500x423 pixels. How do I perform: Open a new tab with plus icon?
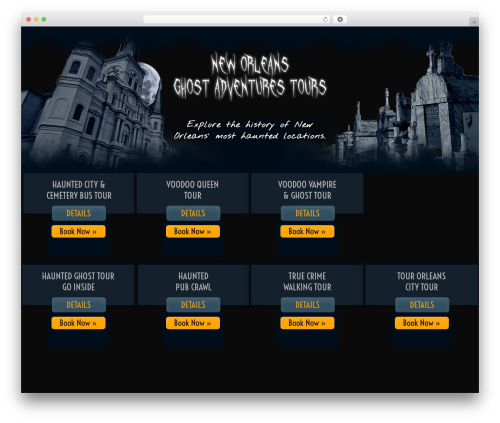pyautogui.click(x=474, y=22)
